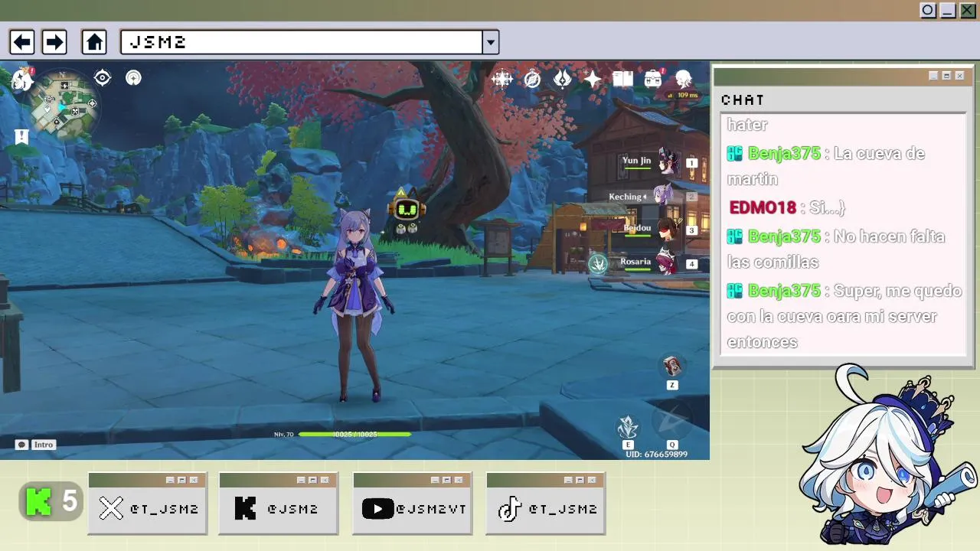The width and height of the screenshot is (980, 551).
Task: Open the circular minimap
Action: [65, 106]
